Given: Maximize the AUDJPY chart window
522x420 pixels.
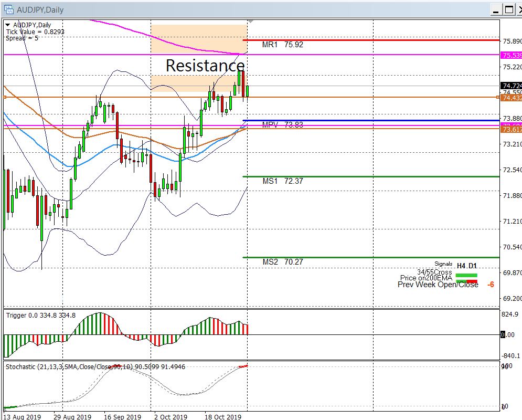Looking at the screenshot, I should tap(508, 9).
